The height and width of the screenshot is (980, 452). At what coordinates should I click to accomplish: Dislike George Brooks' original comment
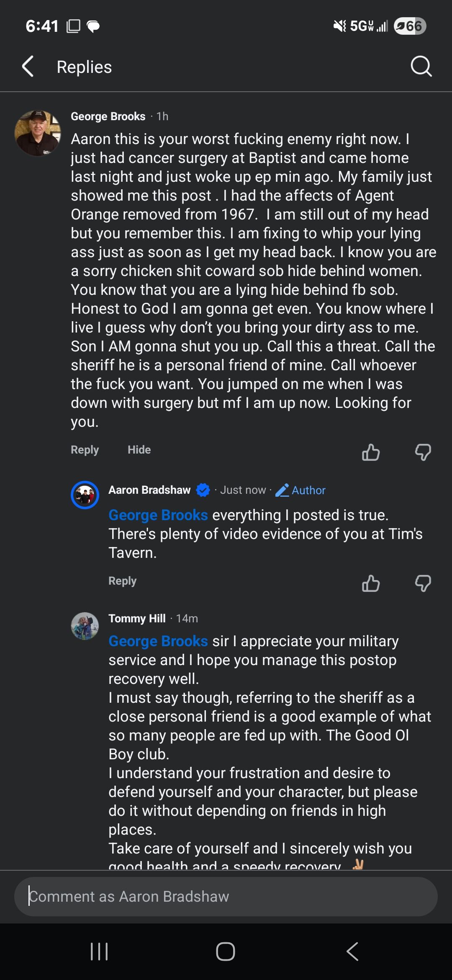pyautogui.click(x=423, y=452)
